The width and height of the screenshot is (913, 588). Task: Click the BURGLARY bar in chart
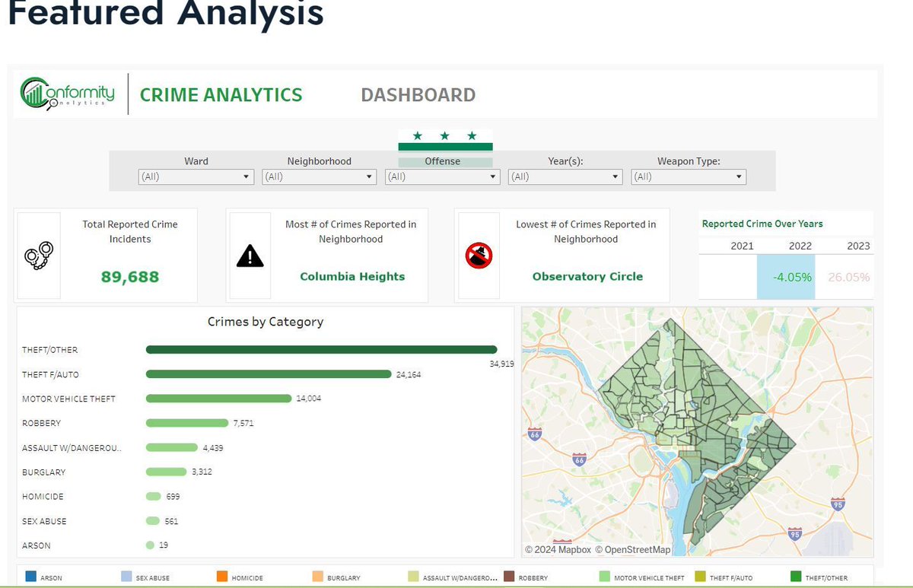pos(166,472)
